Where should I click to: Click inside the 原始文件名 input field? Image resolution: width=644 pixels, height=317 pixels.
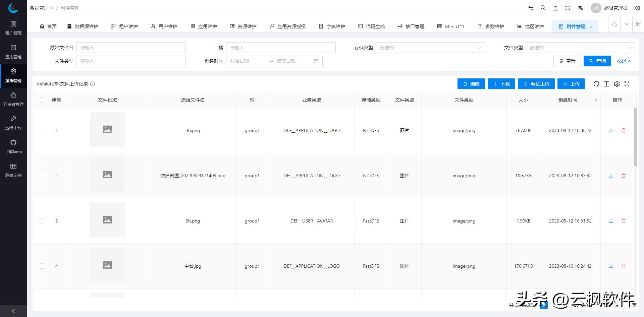131,47
